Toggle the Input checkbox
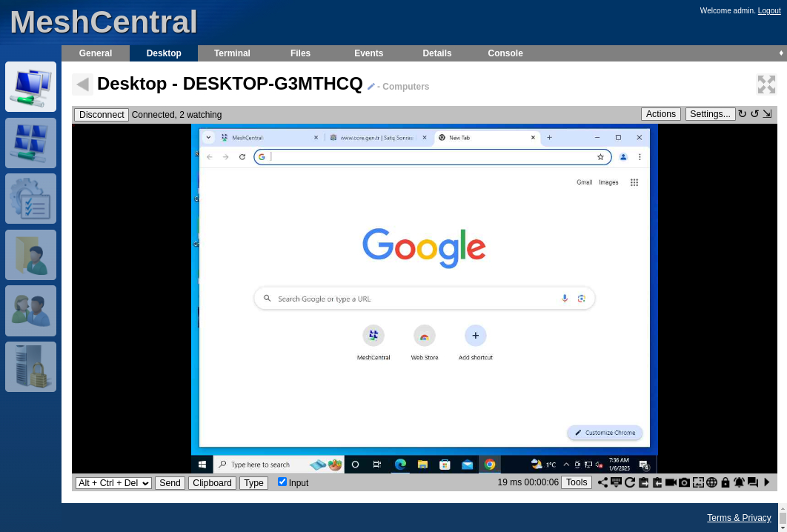Viewport: 787px width, 532px height. (x=282, y=482)
